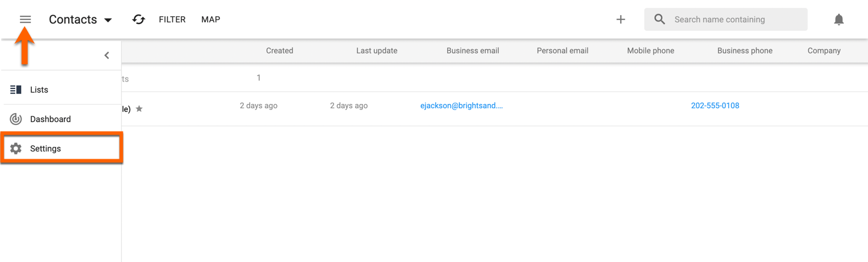868x262 pixels.
Task: Click the star next to contact name
Action: pyautogui.click(x=139, y=109)
